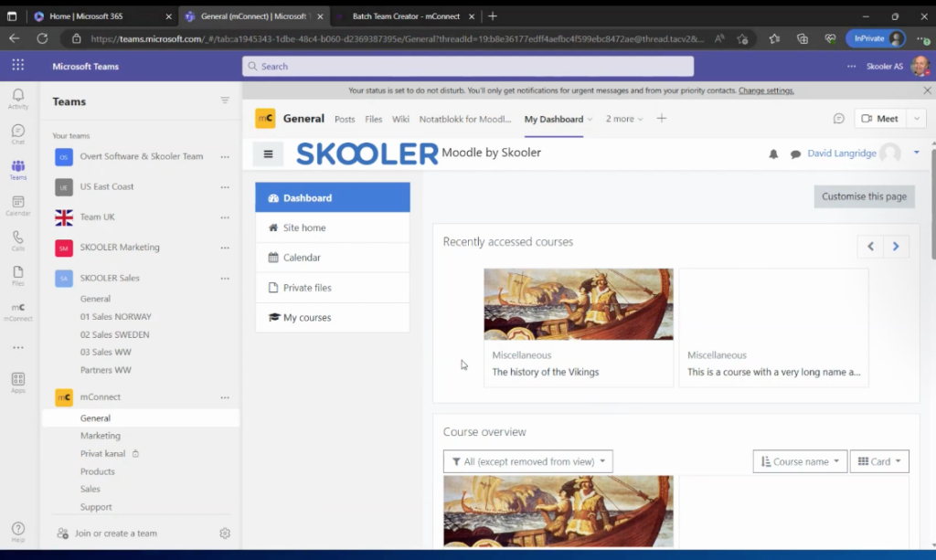Switch to the Posts tab
This screenshot has width=936, height=560.
click(x=344, y=119)
